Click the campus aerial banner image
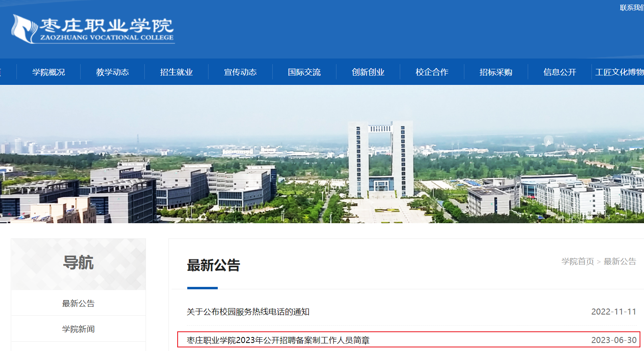 322,154
